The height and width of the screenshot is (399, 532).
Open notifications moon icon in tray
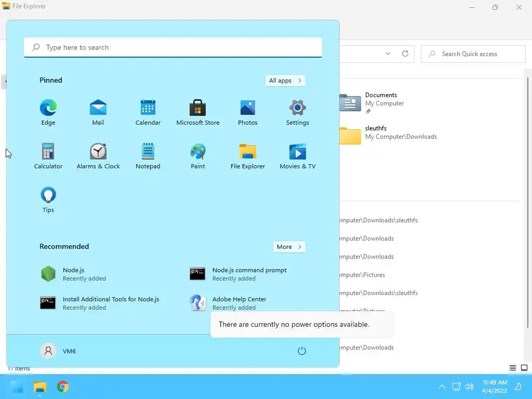coord(518,387)
